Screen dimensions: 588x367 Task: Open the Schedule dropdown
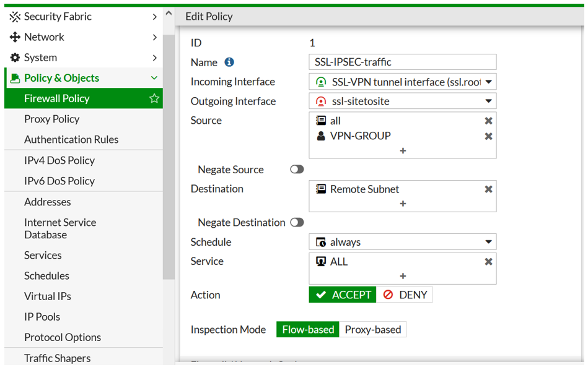tap(488, 242)
